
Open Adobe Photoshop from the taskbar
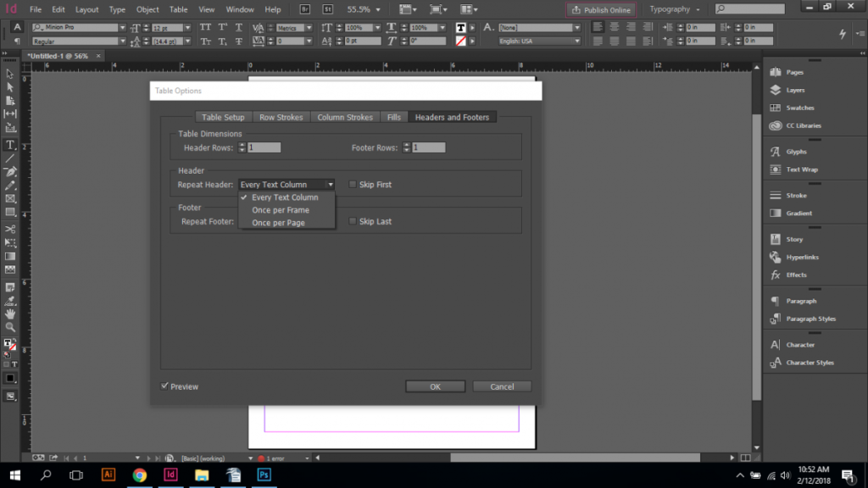coord(263,474)
